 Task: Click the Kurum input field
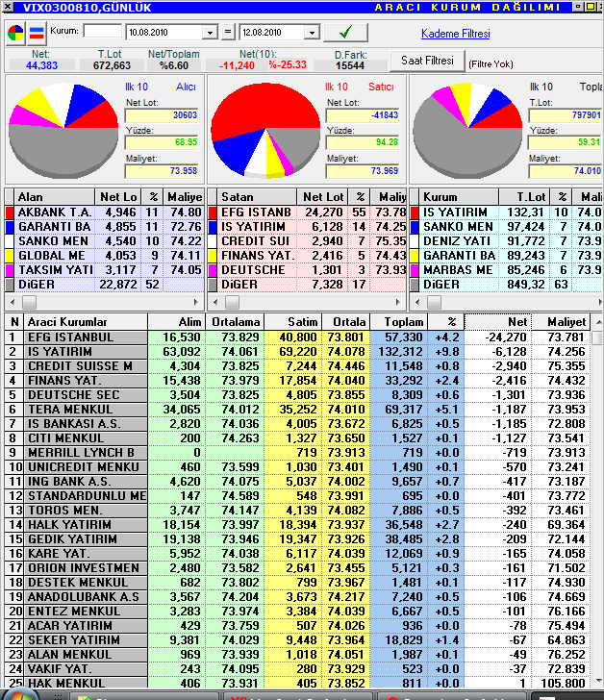103,31
